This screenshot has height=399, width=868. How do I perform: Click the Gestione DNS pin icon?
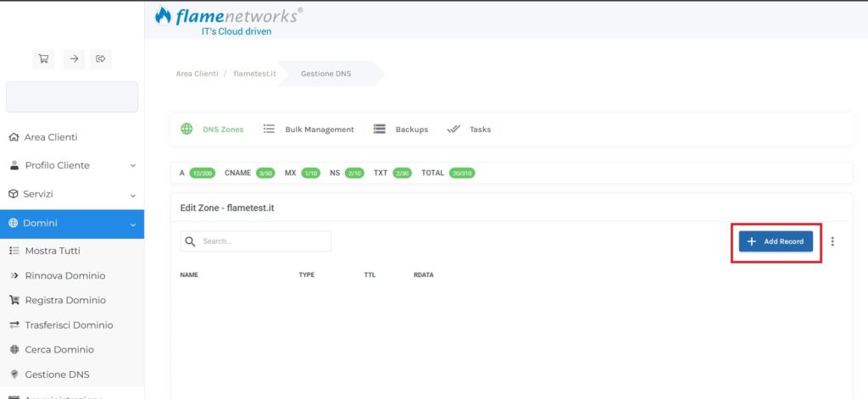pyautogui.click(x=14, y=374)
